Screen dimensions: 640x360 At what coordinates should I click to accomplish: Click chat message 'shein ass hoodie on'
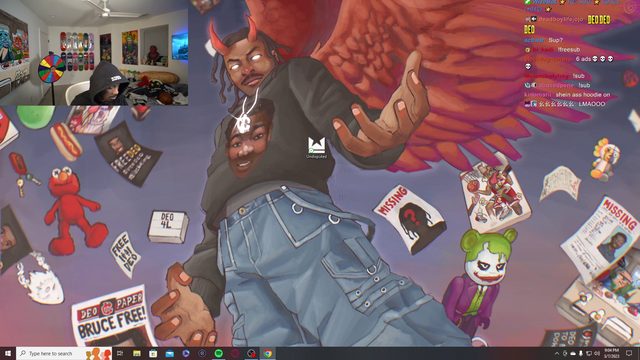(583, 95)
